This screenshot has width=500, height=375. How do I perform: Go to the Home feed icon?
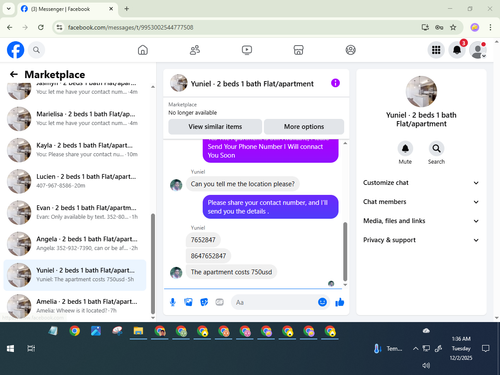(143, 50)
